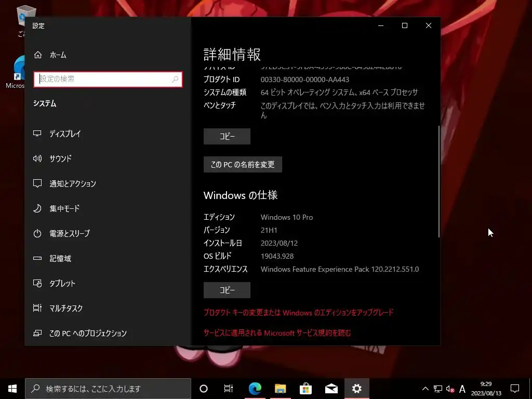Click the magnifier icon in the settings search box
Viewport: 532px width, 399px height.
pyautogui.click(x=175, y=79)
